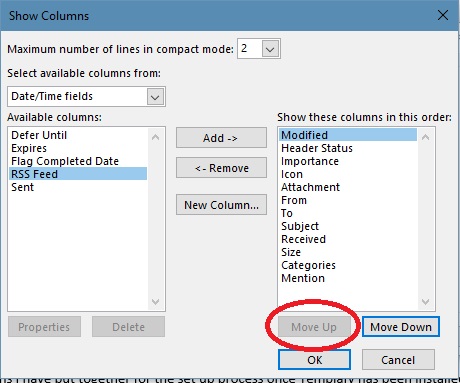Select Received in shown columns
Image resolution: width=460 pixels, height=383 pixels.
pyautogui.click(x=348, y=239)
